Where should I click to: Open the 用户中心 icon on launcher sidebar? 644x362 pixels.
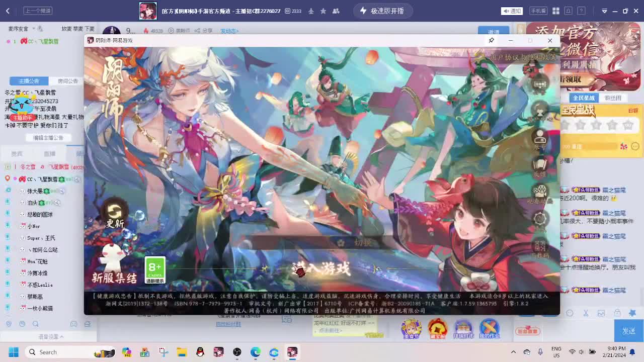[540, 110]
